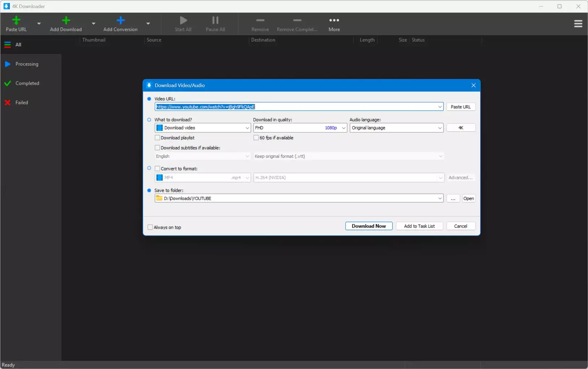Viewport: 588px width, 369px height.
Task: Open the What to download dropdown
Action: coord(202,128)
